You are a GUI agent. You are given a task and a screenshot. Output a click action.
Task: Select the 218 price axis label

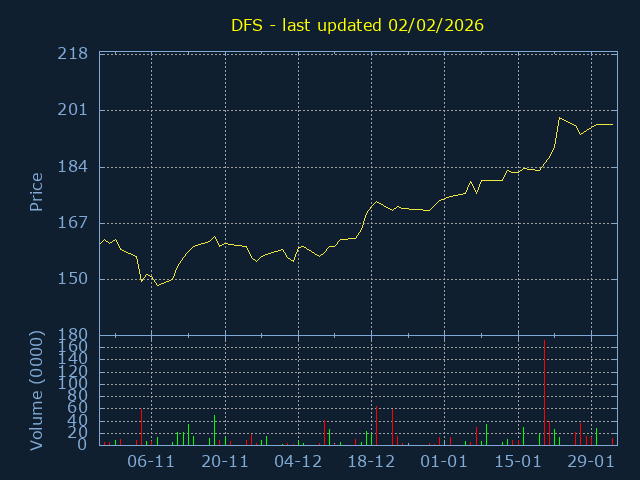point(72,54)
